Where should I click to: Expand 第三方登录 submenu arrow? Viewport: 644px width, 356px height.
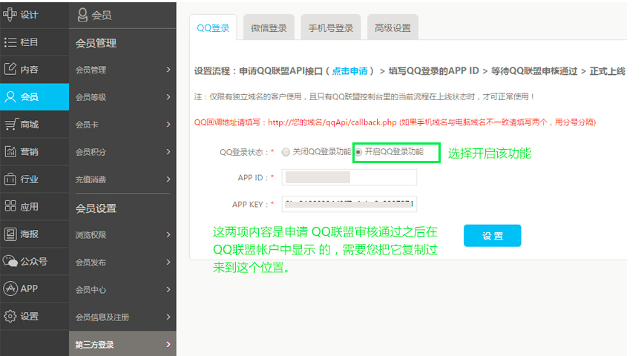tap(168, 344)
